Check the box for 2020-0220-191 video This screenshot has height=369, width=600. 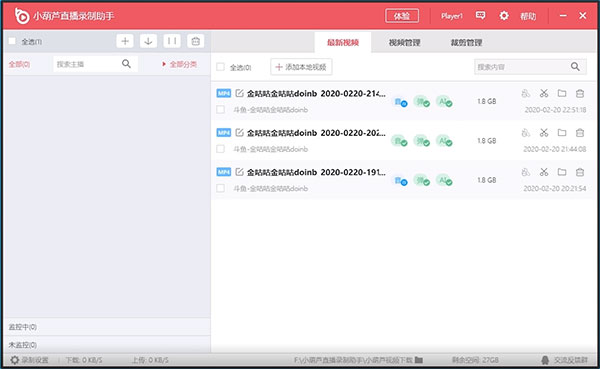point(220,188)
